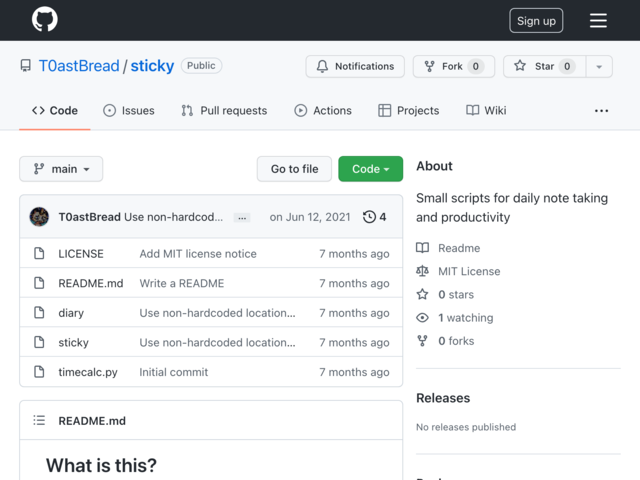Switch to the Issues tab
The width and height of the screenshot is (640, 480).
pos(129,111)
